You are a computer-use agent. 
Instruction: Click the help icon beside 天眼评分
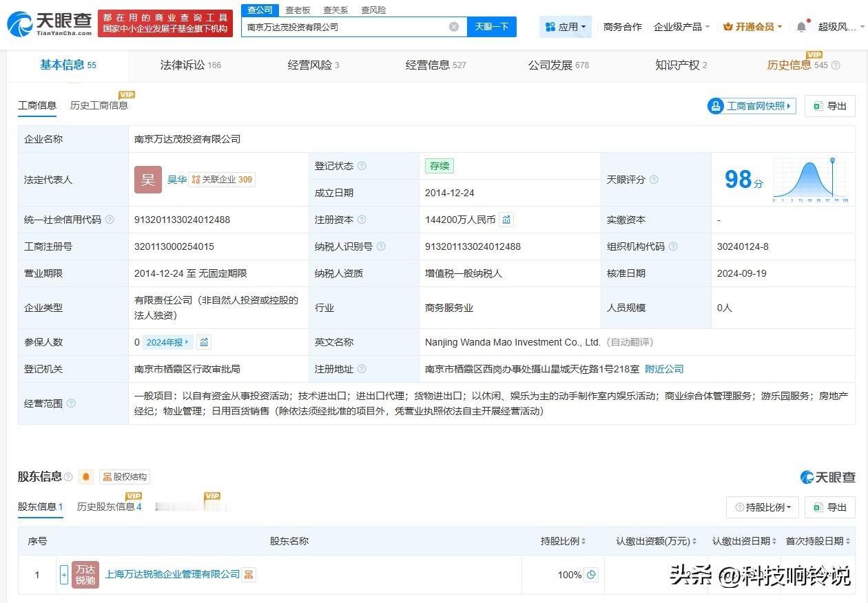(x=654, y=180)
